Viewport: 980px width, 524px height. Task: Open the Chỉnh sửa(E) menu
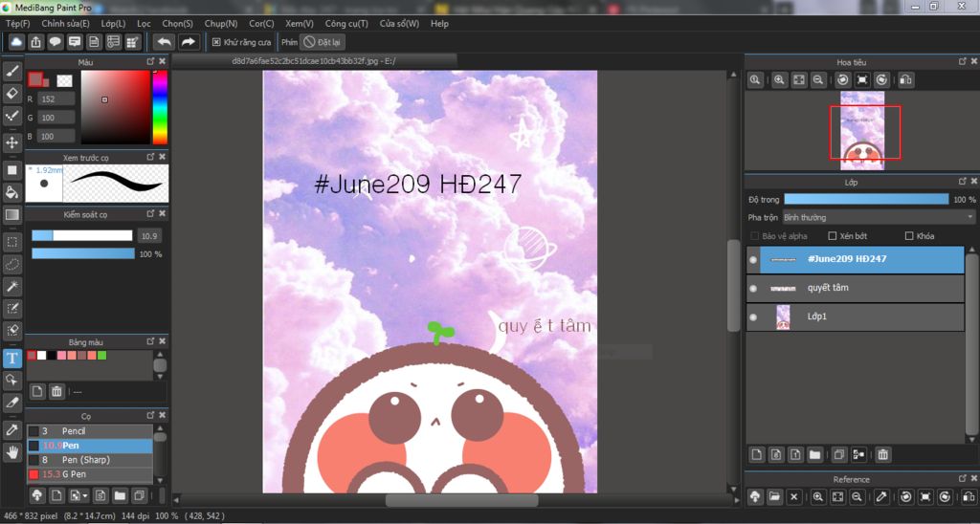pos(66,23)
